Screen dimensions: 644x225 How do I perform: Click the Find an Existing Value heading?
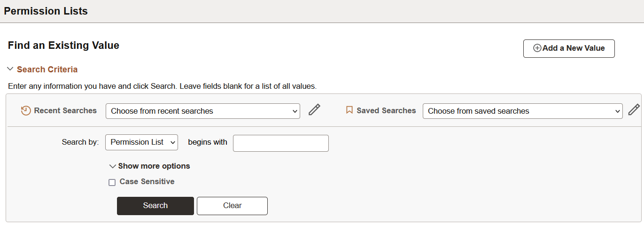[63, 46]
